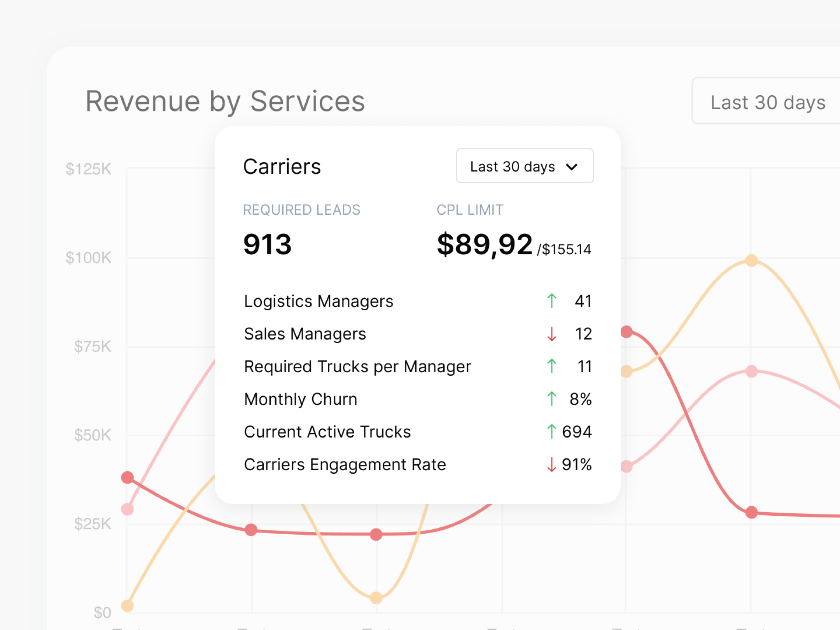Select the Current Active Trucks label
Viewport: 840px width, 630px height.
(x=327, y=432)
